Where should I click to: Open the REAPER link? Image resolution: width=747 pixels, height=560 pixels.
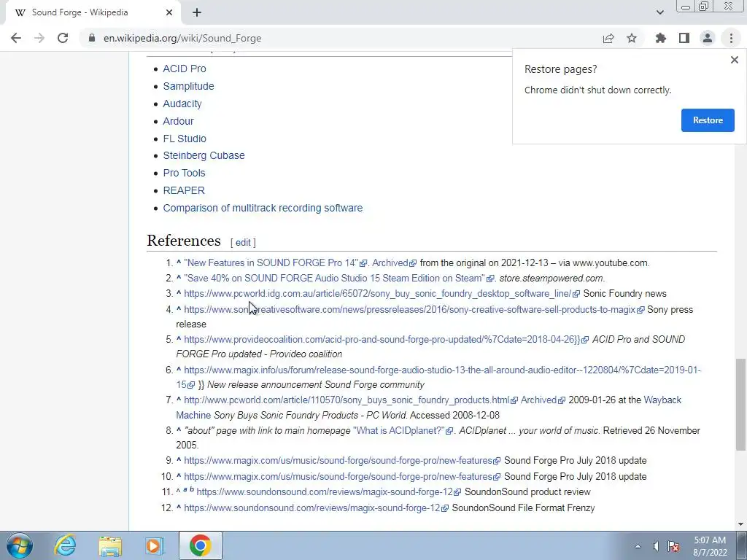(183, 190)
